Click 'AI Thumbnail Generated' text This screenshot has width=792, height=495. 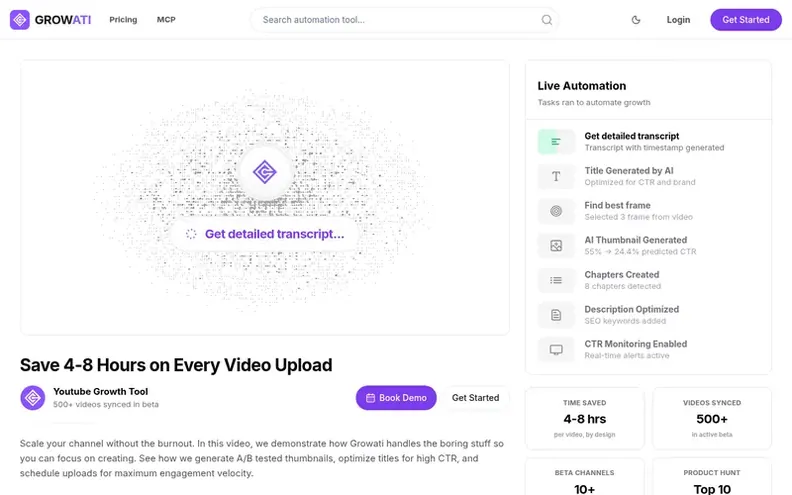tap(635, 240)
